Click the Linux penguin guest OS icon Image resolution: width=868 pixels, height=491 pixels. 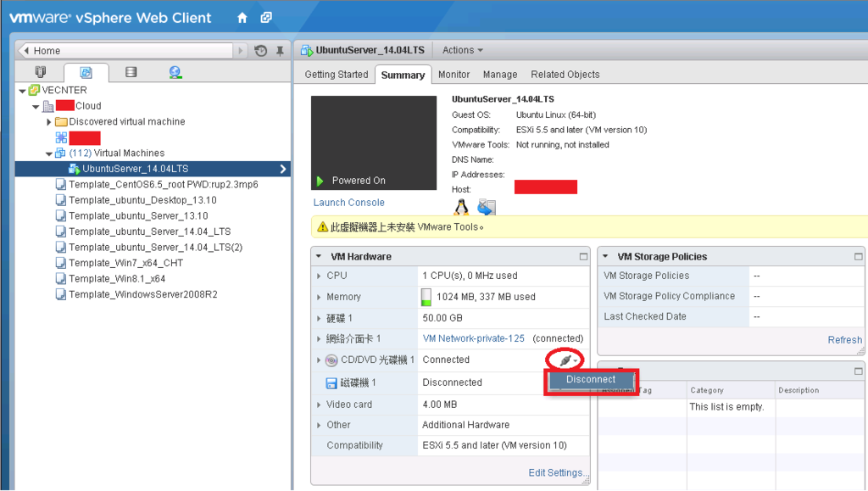tap(461, 207)
